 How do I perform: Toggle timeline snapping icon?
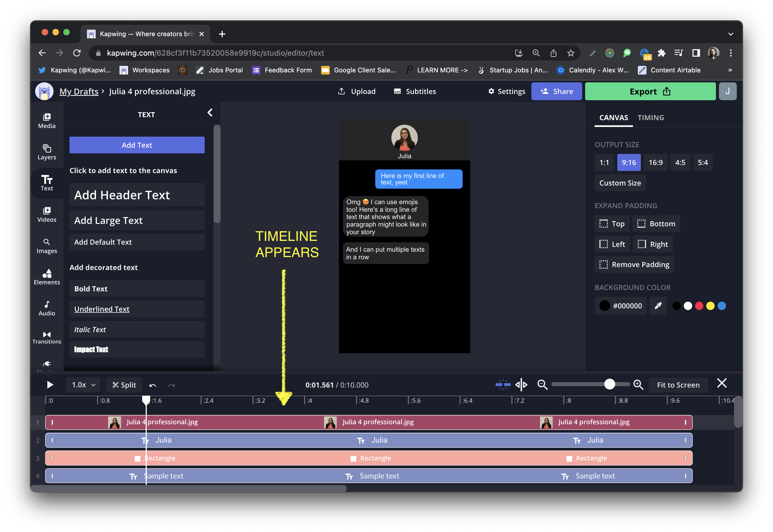[x=503, y=385]
